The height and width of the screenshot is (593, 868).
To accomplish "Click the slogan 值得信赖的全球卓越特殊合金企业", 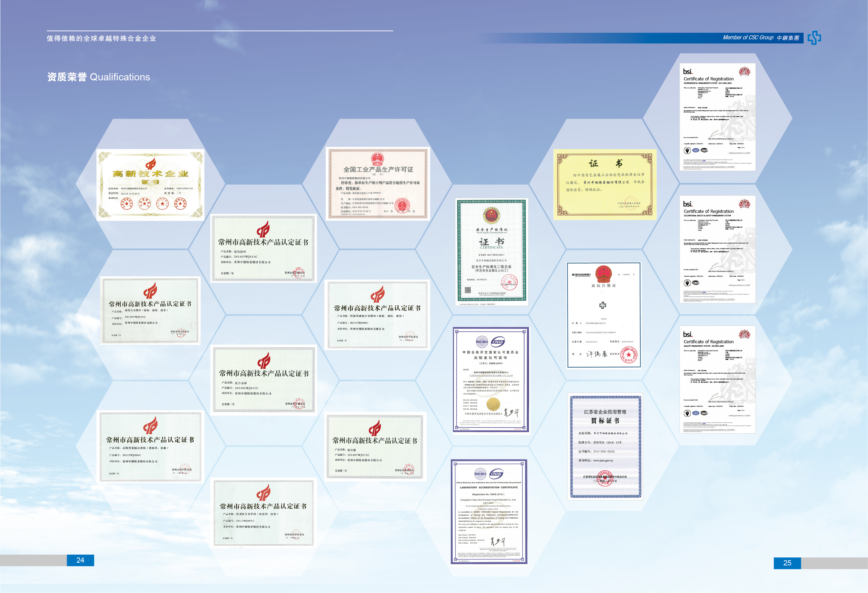I will [101, 38].
